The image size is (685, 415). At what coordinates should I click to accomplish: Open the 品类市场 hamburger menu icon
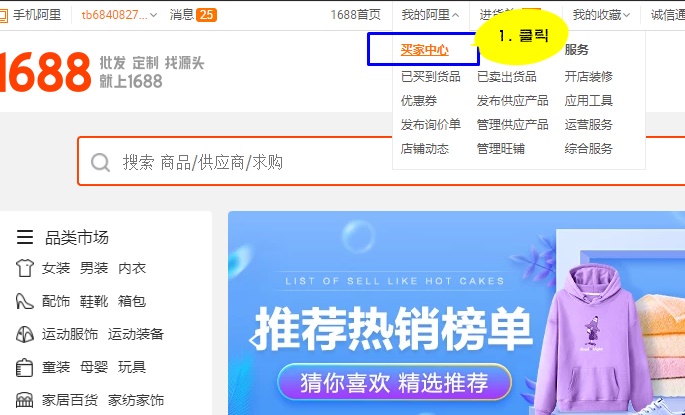[25, 237]
